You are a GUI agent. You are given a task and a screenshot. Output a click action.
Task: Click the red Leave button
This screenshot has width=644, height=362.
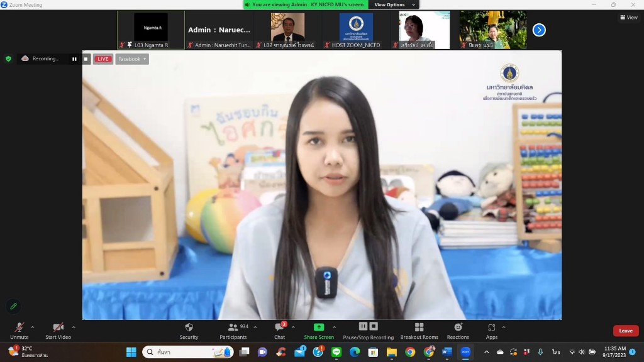tap(626, 331)
